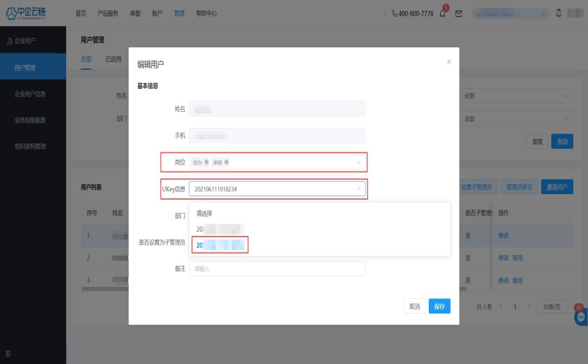Click the notification bell icon
Screen dimensions: 588x364
pos(443,13)
